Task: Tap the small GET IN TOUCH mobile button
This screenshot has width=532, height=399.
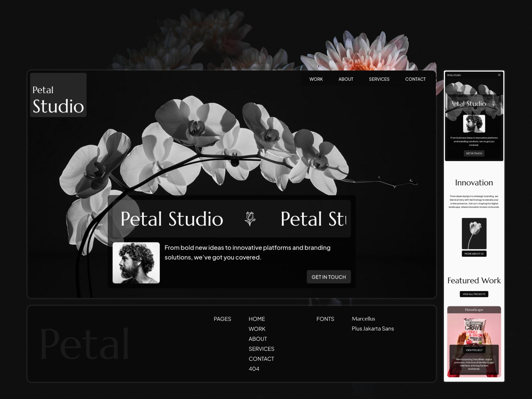Action: (x=474, y=153)
